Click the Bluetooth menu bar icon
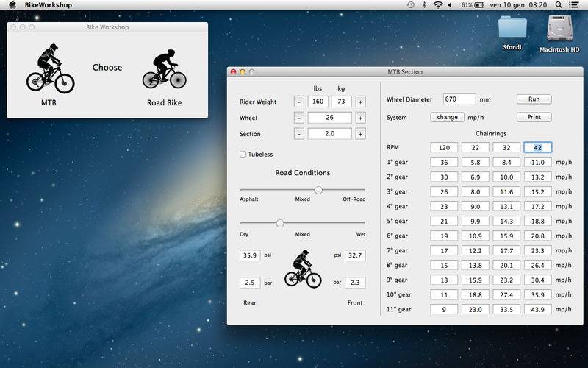The width and height of the screenshot is (588, 368). (x=424, y=5)
